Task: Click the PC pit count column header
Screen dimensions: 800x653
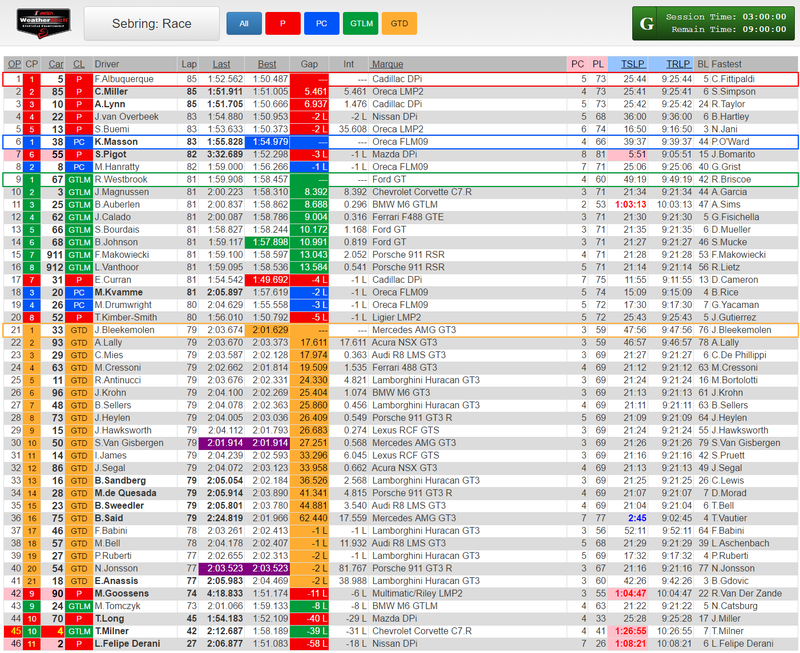Action: click(578, 64)
